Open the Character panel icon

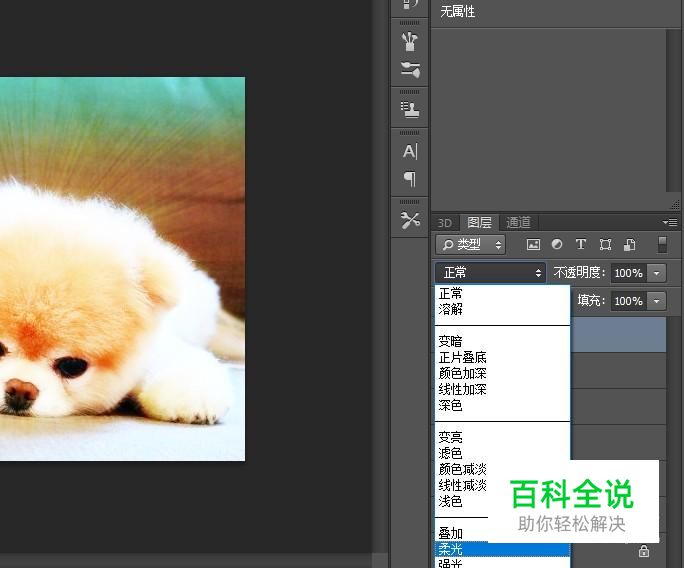tap(410, 151)
